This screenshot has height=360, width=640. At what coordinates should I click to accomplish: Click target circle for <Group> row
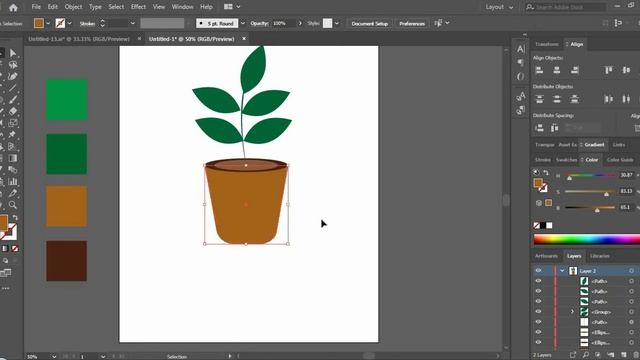pyautogui.click(x=631, y=311)
